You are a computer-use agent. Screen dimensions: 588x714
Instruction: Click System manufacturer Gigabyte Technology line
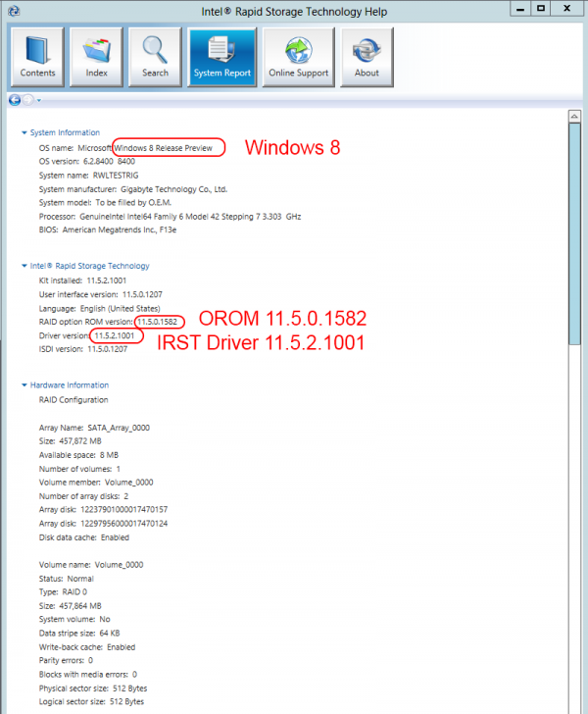pos(133,189)
